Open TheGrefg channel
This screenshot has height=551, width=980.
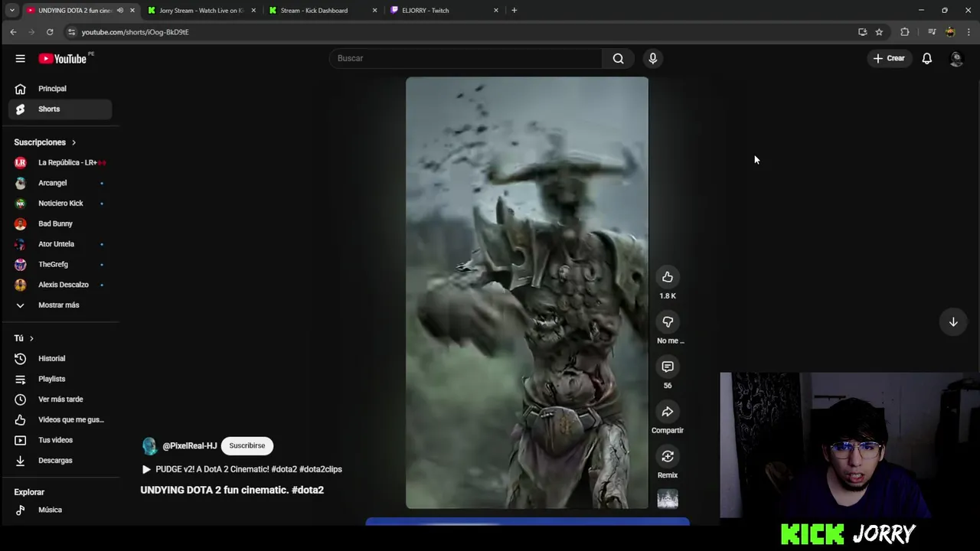click(x=60, y=264)
